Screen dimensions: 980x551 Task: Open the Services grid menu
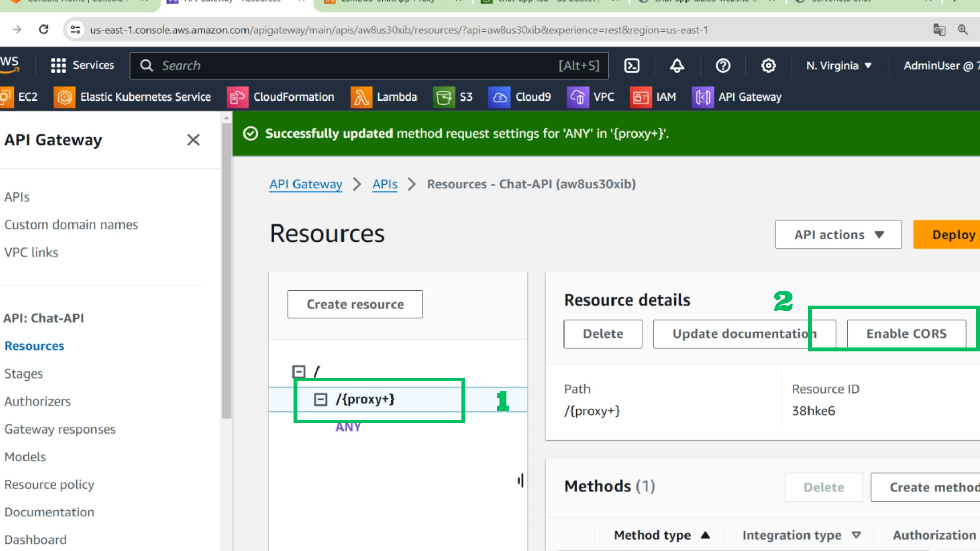(x=82, y=65)
